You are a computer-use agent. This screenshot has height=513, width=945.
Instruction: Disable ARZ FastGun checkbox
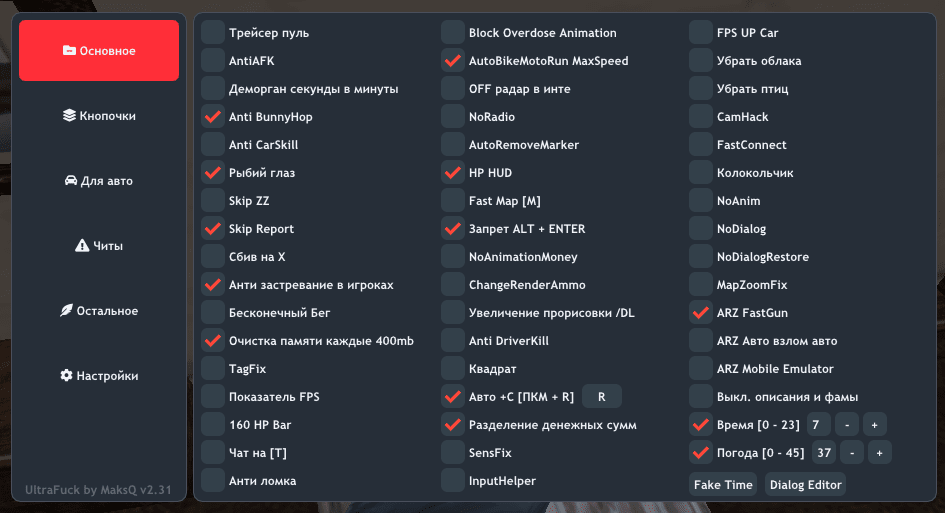[x=701, y=313]
